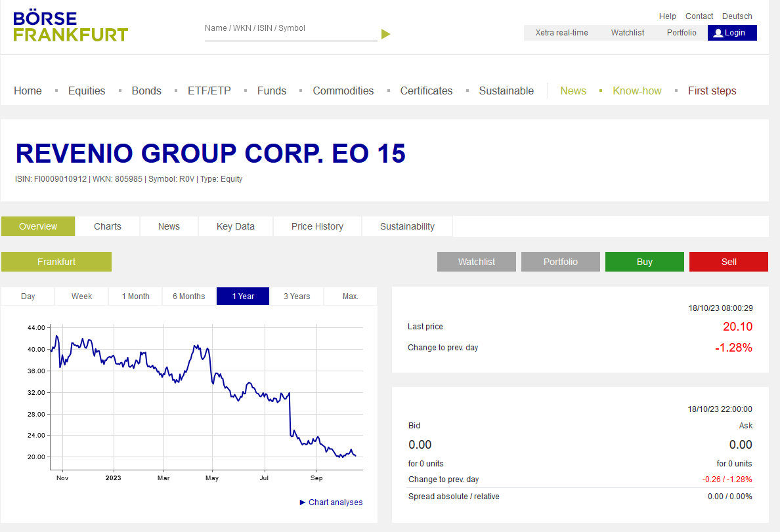Click the timestamp 18/10/23 08:00:29

click(x=720, y=308)
